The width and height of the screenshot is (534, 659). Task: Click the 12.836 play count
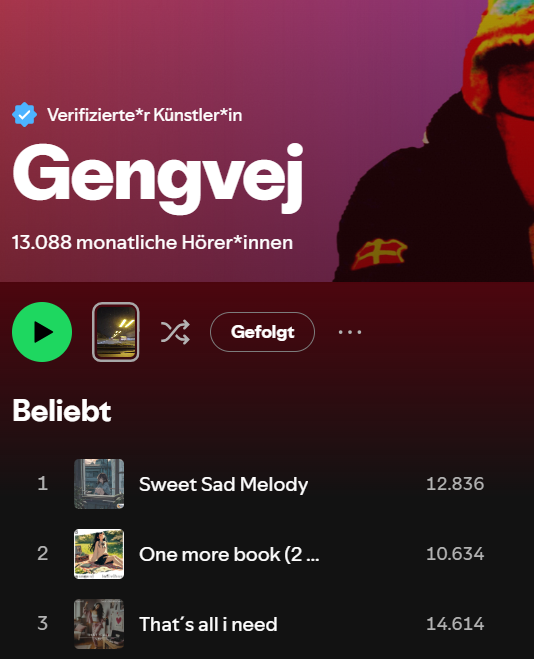tap(455, 484)
